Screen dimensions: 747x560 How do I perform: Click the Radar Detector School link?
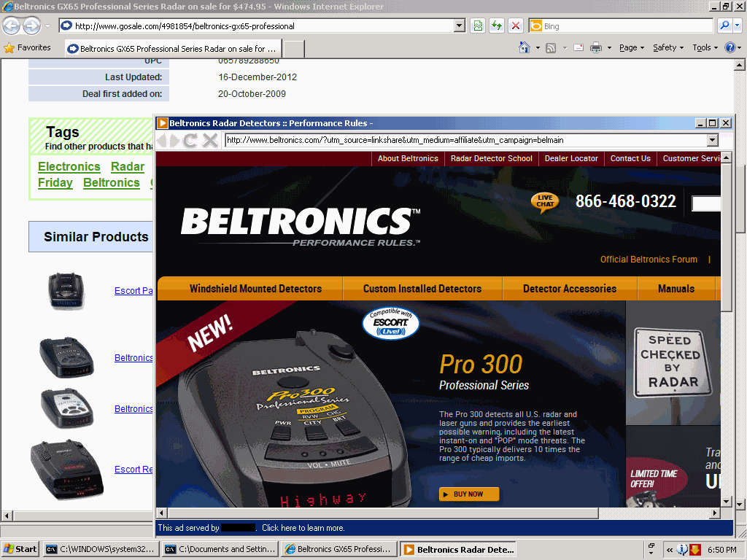coord(491,158)
